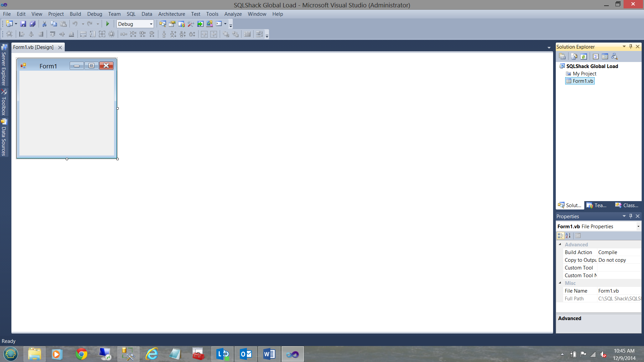The height and width of the screenshot is (362, 644).
Task: Click the Build Action property value
Action: (619, 252)
